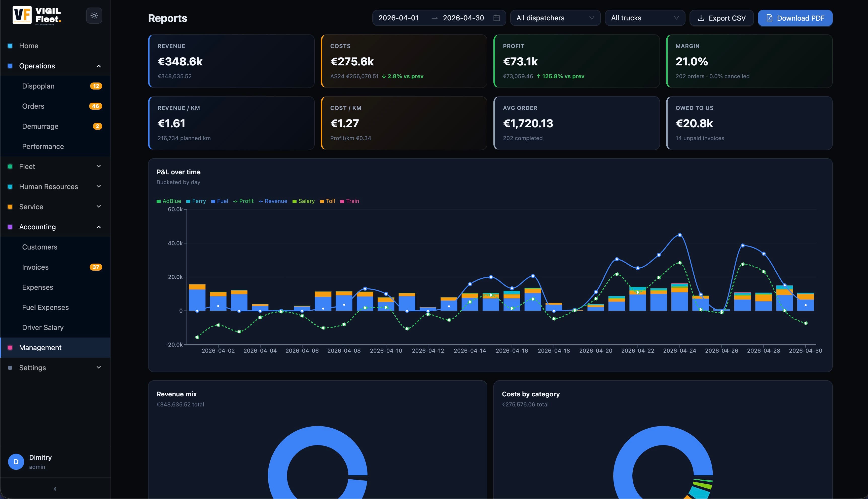Click the Vigil Fleet logo
This screenshot has width=868, height=499.
click(37, 15)
